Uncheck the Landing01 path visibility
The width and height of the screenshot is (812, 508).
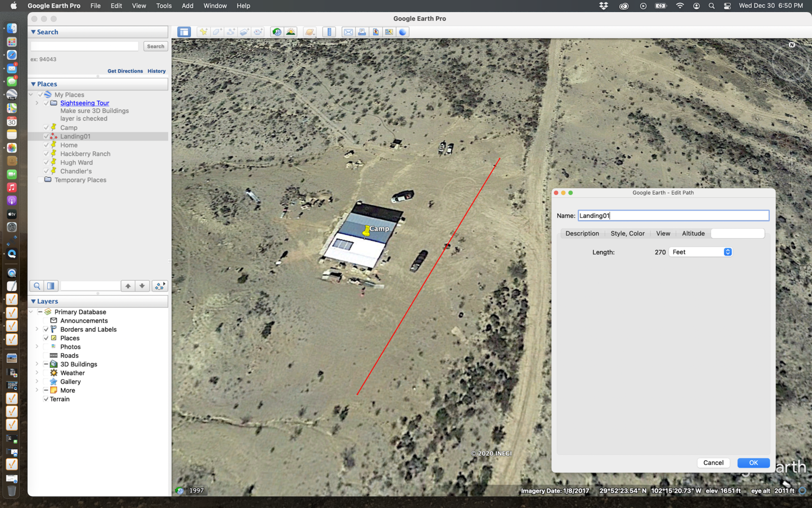pos(46,136)
